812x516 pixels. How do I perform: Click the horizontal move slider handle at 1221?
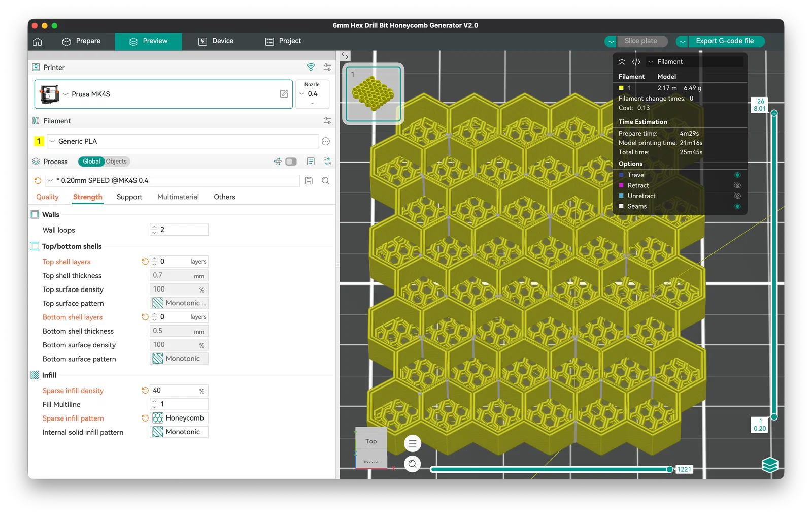coord(670,469)
